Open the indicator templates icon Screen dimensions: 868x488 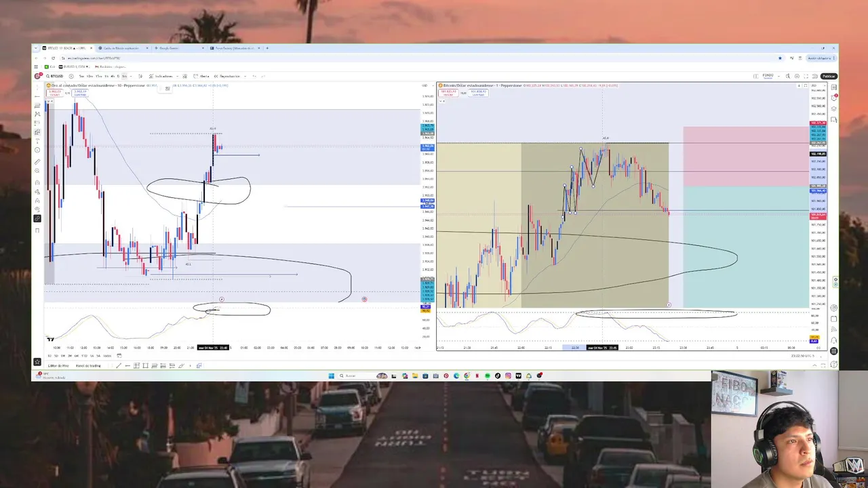[x=184, y=76]
